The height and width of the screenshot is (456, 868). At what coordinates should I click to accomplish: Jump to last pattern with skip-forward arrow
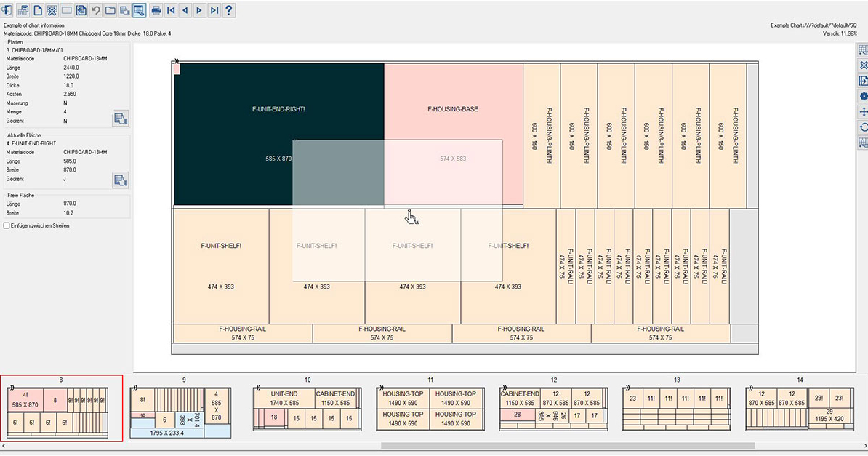(x=214, y=10)
